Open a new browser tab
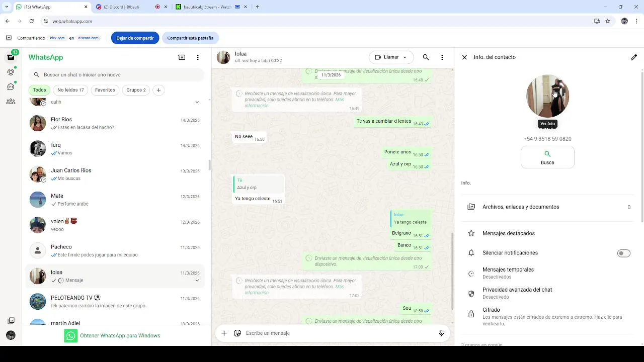The height and width of the screenshot is (362, 644). (x=258, y=7)
